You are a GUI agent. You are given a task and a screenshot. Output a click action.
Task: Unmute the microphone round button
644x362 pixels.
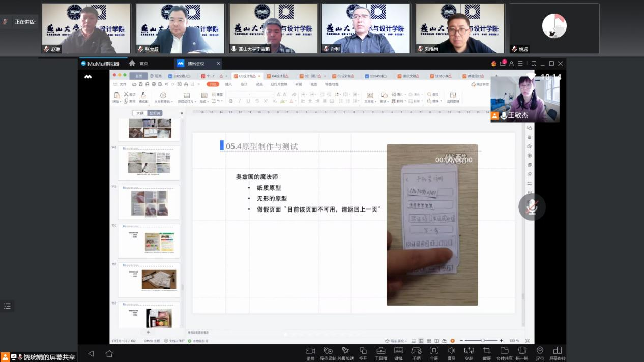[532, 207]
